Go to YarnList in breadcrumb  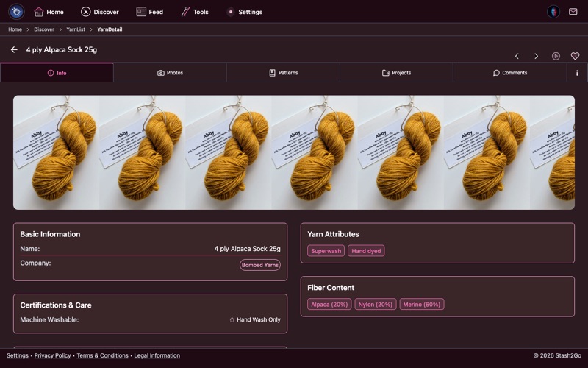[76, 29]
